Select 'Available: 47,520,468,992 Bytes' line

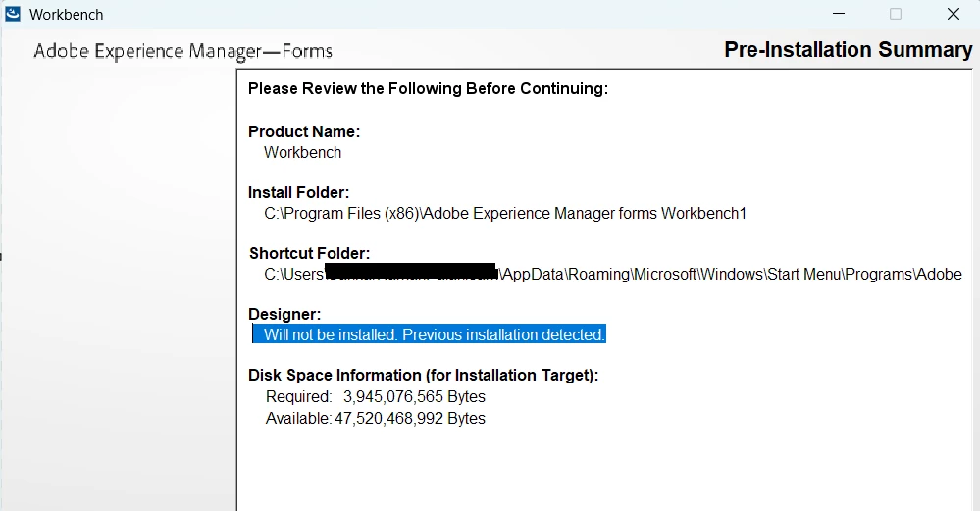[376, 418]
